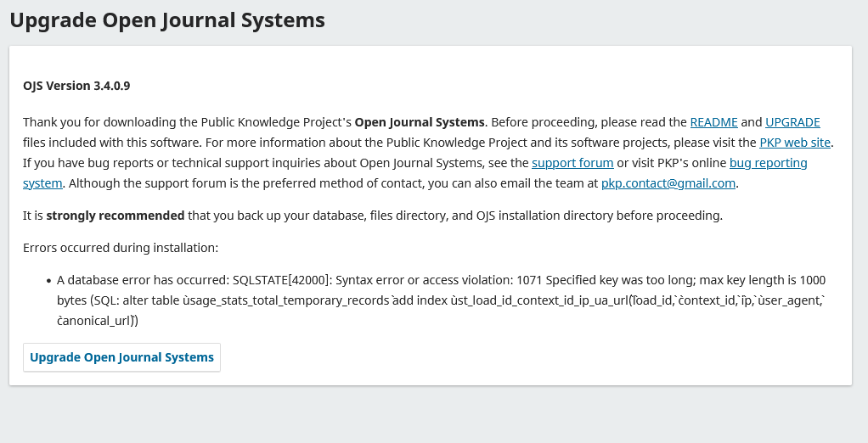Screen dimensions: 868x443
Task: Click the Upgrade Open Journal Systems page heading
Action: tap(167, 20)
